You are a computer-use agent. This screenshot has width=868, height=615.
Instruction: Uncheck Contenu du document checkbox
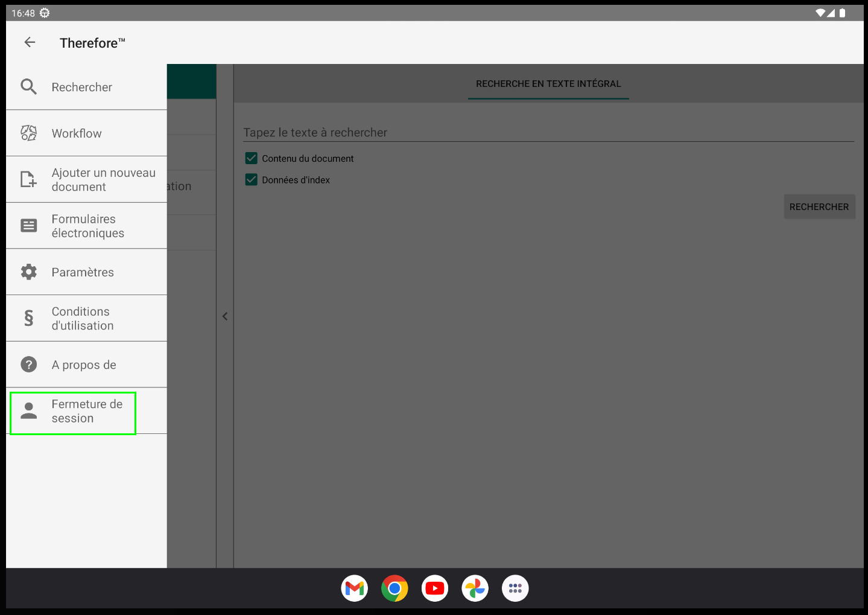252,158
